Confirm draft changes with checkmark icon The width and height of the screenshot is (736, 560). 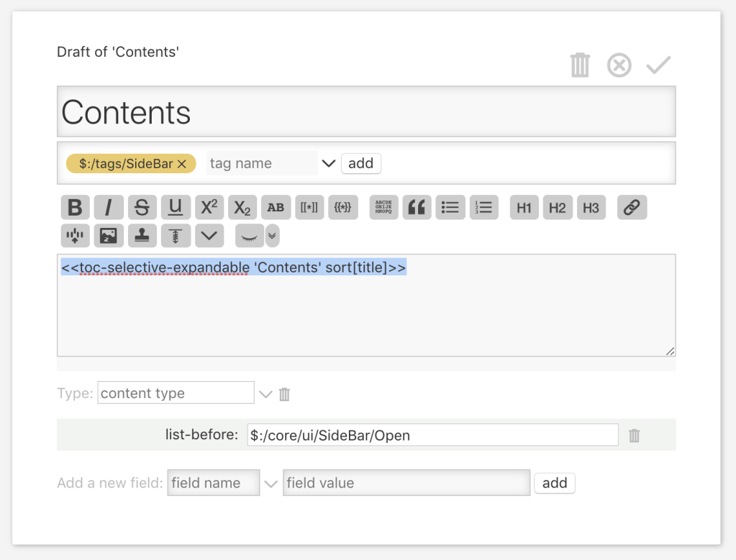pos(658,65)
